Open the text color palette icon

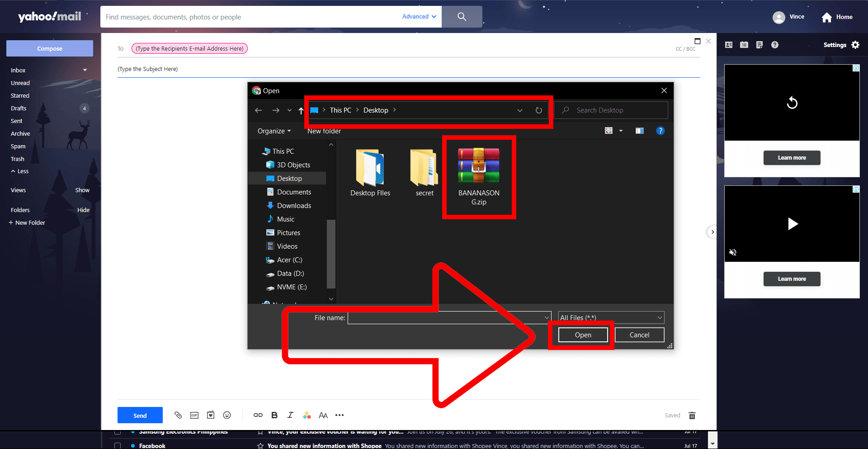coord(307,415)
